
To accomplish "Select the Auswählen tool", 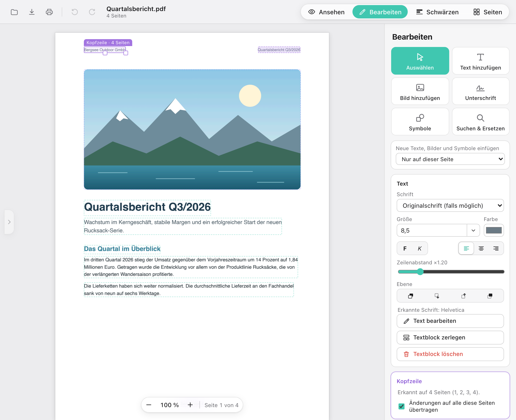I will point(420,61).
